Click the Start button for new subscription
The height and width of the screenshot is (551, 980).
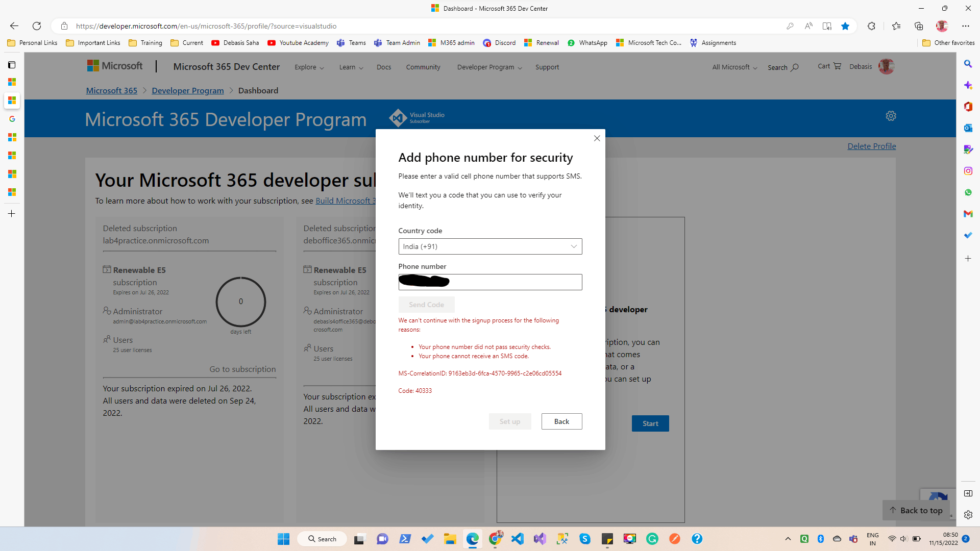coord(650,423)
